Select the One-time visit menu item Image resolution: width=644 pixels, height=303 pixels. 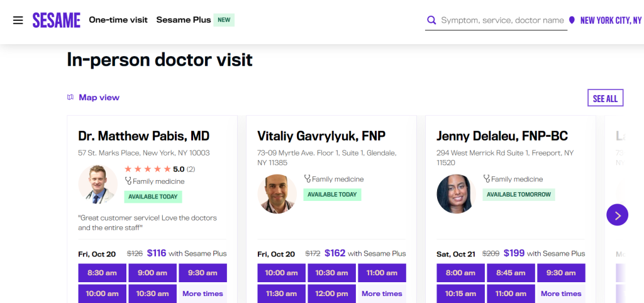click(x=118, y=20)
